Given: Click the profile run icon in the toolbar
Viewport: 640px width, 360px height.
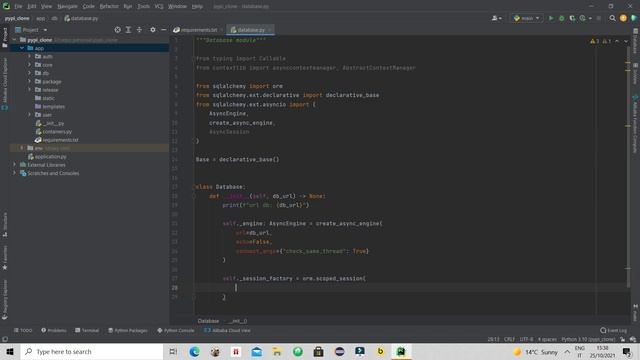Looking at the screenshot, I should click(583, 18).
